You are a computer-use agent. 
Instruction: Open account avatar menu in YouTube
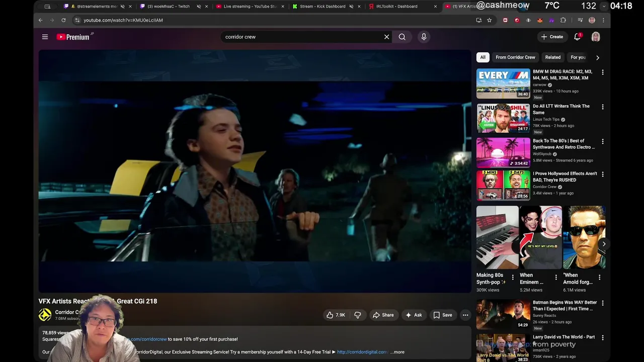point(596,37)
